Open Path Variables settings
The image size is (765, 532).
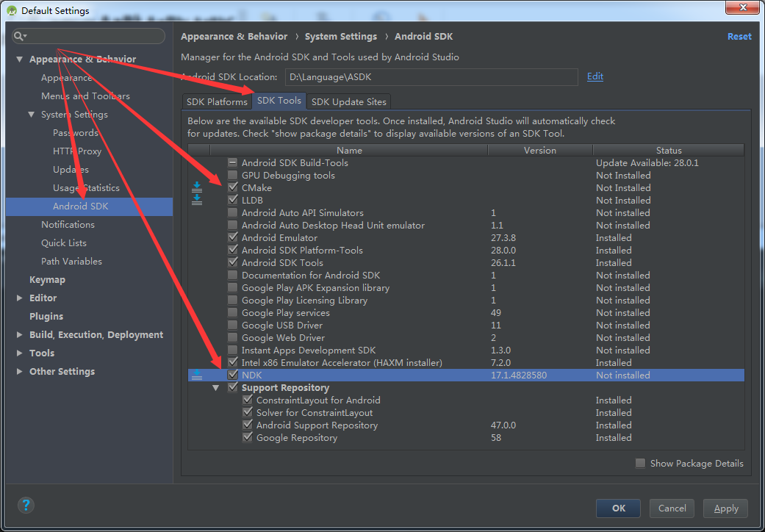(x=72, y=262)
